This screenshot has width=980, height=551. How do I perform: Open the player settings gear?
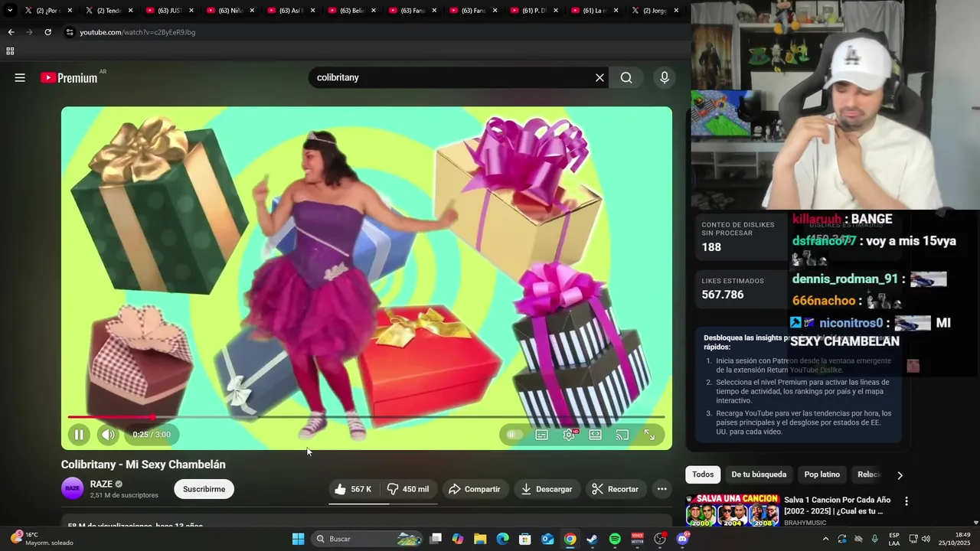[x=569, y=435]
